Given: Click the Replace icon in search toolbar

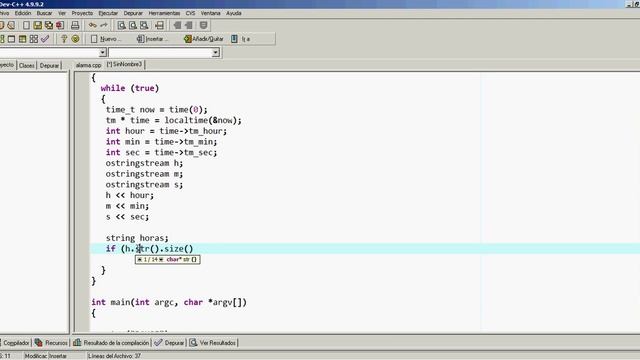Looking at the screenshot, I should 133,25.
